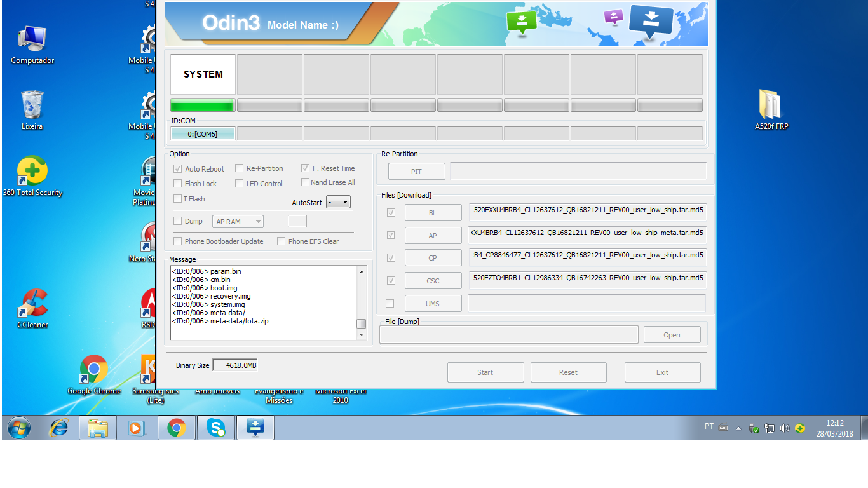Toggle the Auto Reboot checkbox
868x488 pixels.
(x=178, y=169)
